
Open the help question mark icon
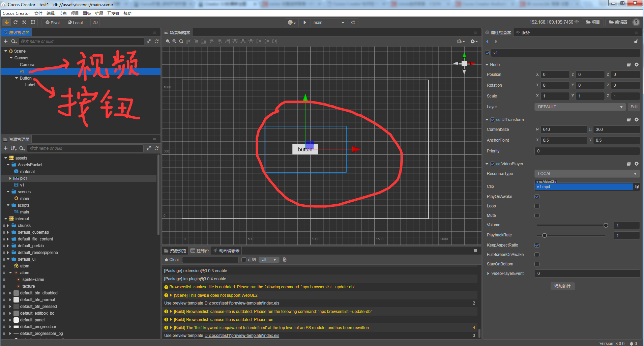636,22
